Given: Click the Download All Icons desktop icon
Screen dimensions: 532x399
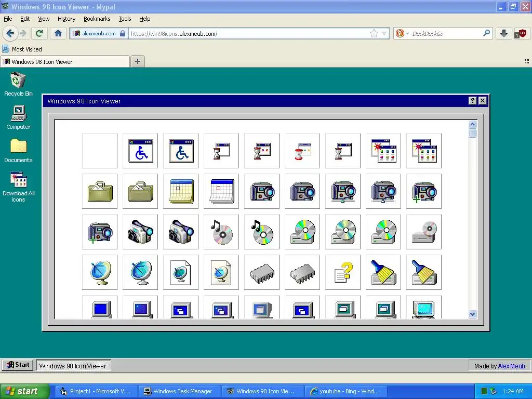Looking at the screenshot, I should click(x=19, y=187).
